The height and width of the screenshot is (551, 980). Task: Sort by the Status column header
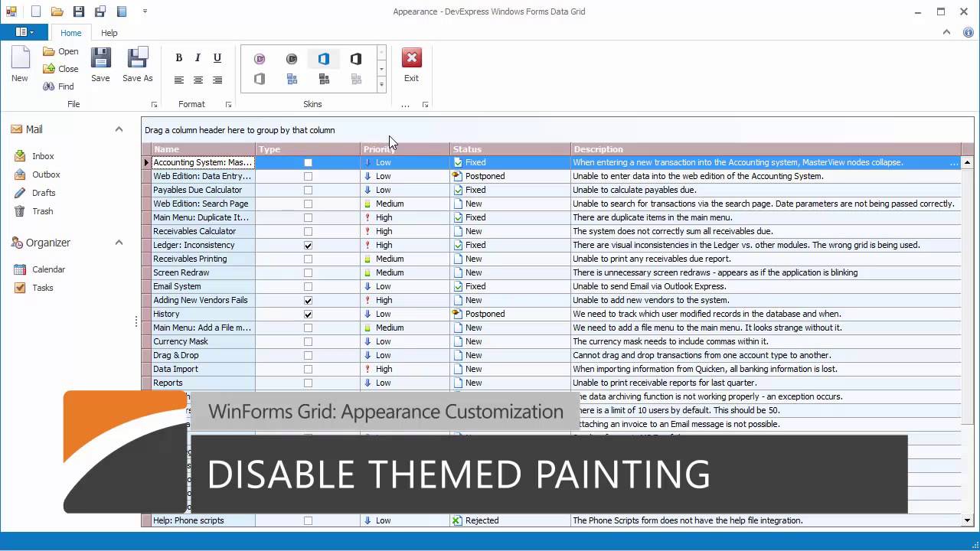pyautogui.click(x=510, y=149)
